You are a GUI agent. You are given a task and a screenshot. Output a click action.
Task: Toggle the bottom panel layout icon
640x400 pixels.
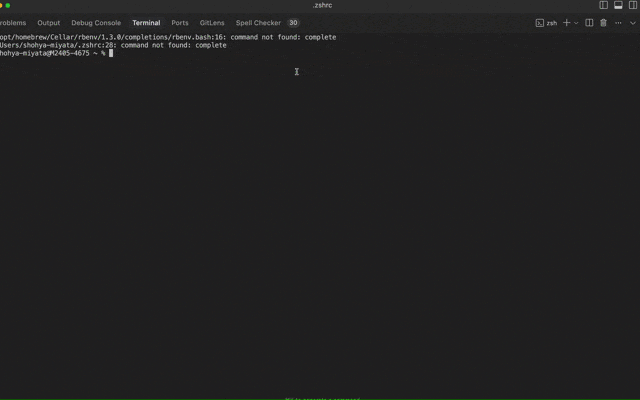618,5
